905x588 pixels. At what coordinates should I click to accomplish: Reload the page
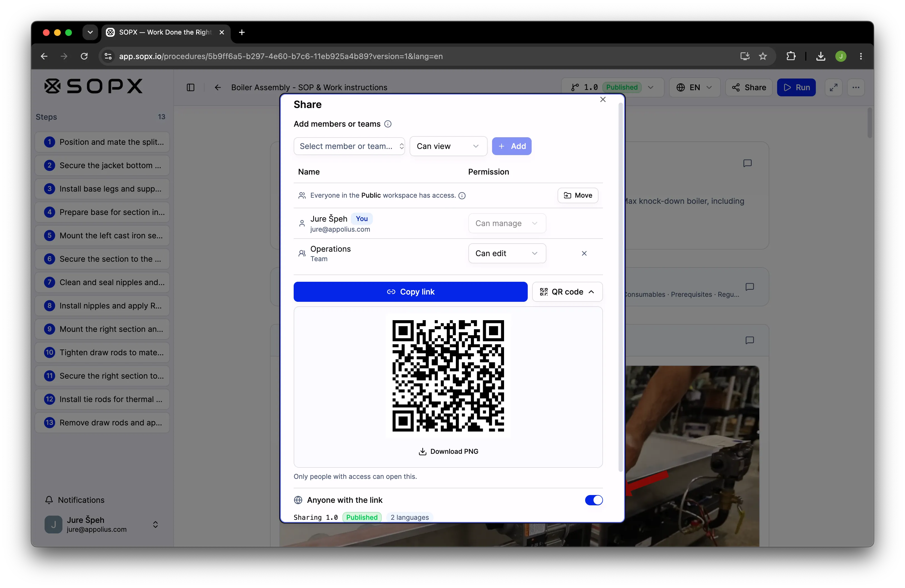click(84, 56)
